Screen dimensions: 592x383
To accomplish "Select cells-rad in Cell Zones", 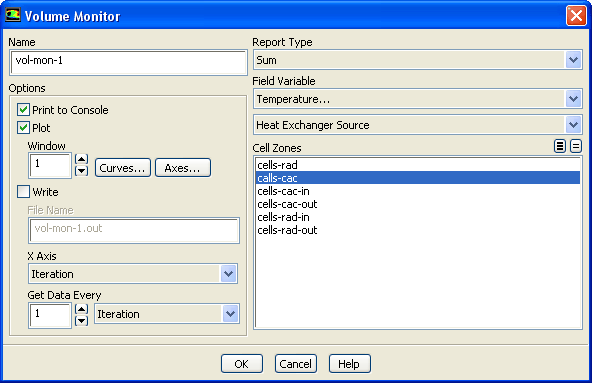I will [x=418, y=165].
